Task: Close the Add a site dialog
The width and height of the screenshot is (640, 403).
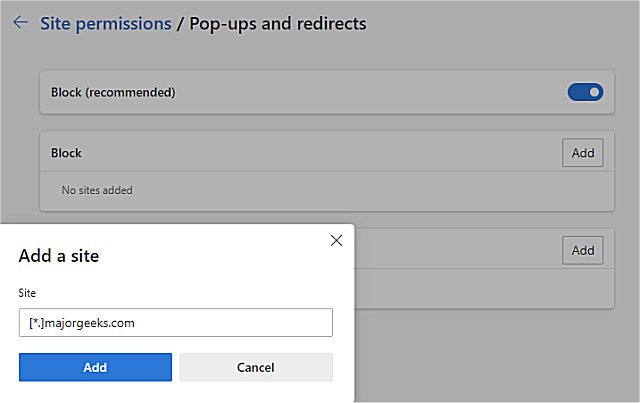Action: [336, 240]
